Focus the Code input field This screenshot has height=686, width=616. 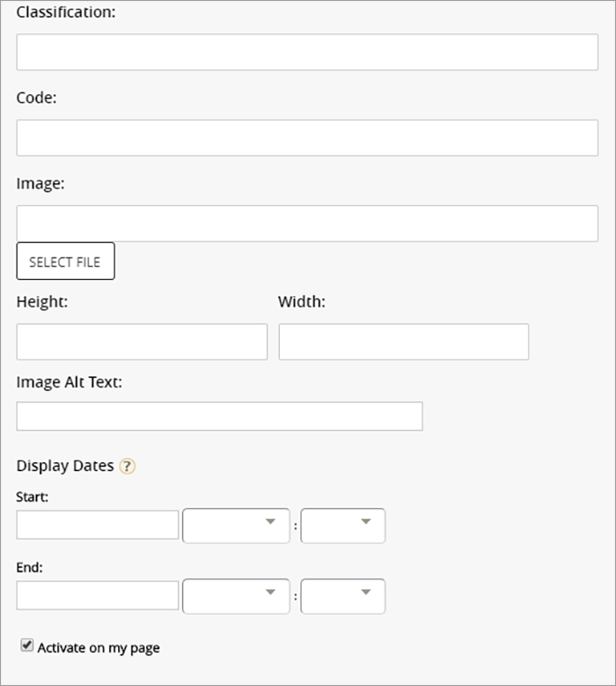307,137
